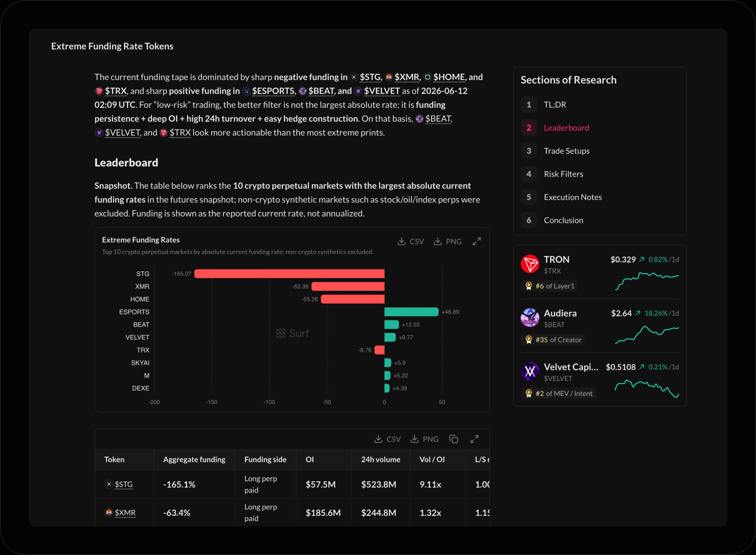The image size is (756, 555).
Task: Navigate to the Execution Notes section
Action: coord(600,197)
